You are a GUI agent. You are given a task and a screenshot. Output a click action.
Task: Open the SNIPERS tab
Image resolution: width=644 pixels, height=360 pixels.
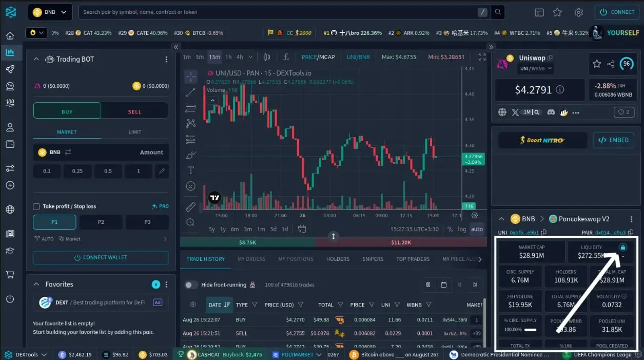click(373, 259)
